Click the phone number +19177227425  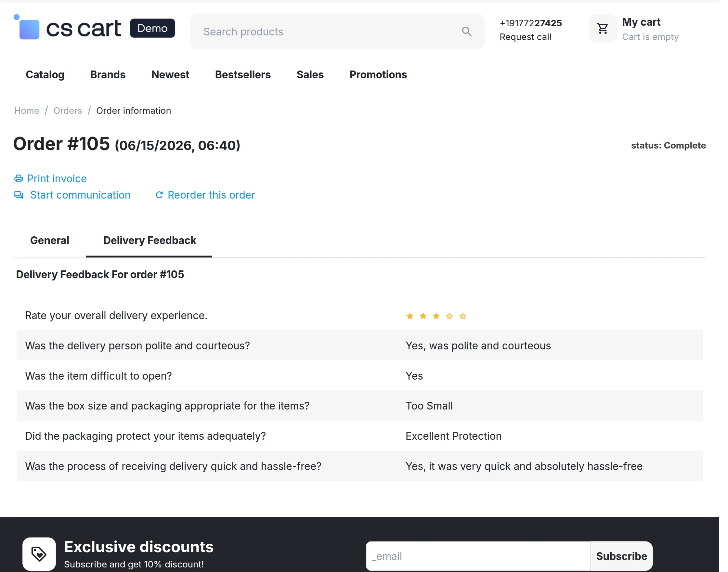coord(530,23)
